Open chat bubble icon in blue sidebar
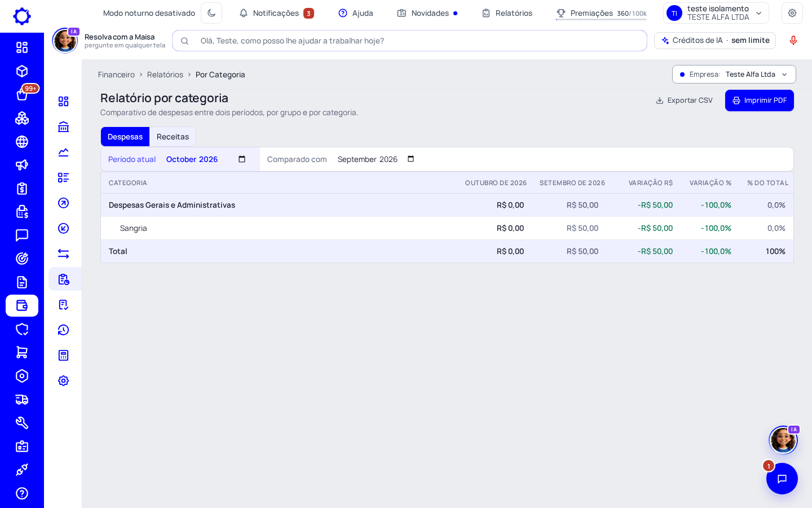The image size is (812, 508). pos(22,235)
